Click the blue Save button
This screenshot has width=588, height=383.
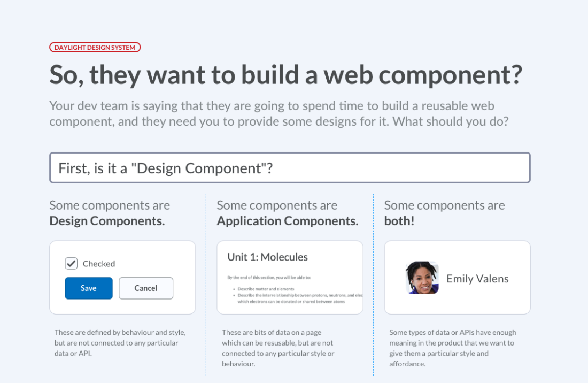click(x=89, y=288)
